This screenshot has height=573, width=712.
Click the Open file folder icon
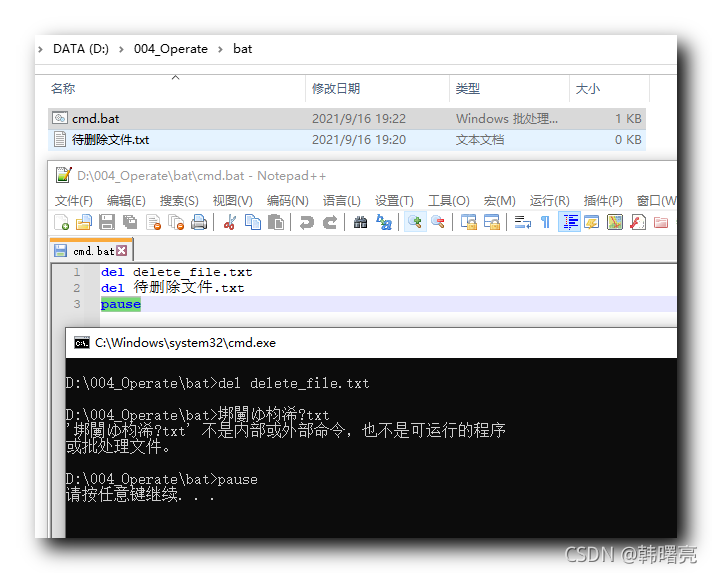(x=84, y=222)
